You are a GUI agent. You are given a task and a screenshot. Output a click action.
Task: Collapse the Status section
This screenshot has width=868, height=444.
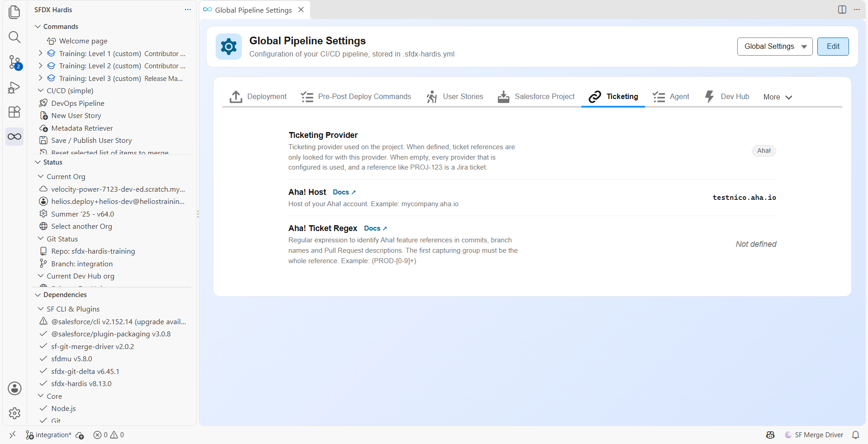pos(38,162)
